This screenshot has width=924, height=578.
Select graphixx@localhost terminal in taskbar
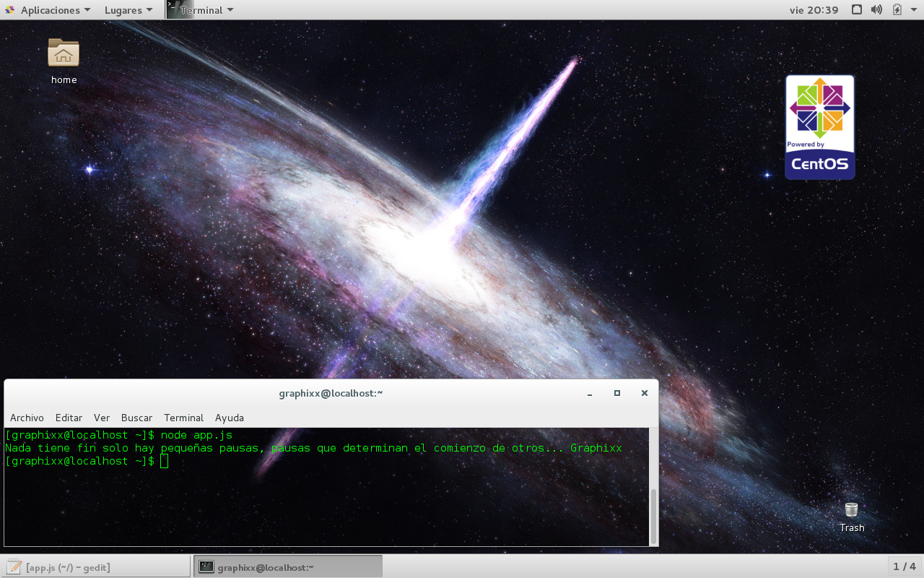tap(287, 567)
